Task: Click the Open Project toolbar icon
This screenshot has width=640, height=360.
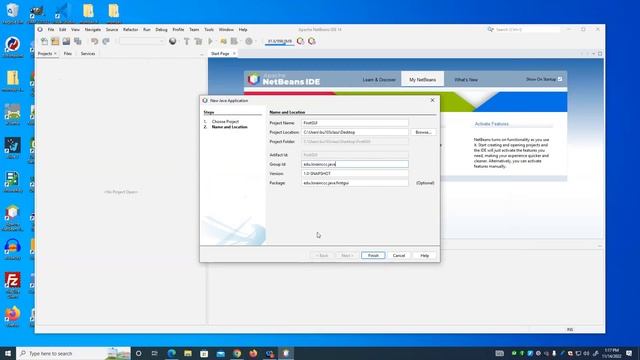Action: coord(66,41)
